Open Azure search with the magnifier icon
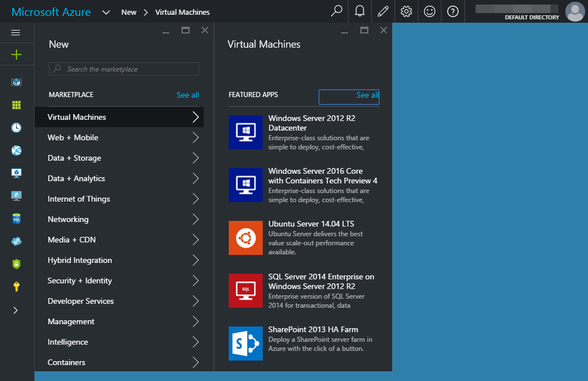 337,11
